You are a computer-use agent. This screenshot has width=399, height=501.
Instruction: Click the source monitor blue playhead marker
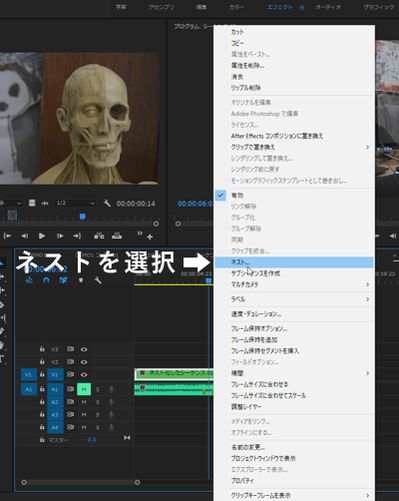coord(83,217)
